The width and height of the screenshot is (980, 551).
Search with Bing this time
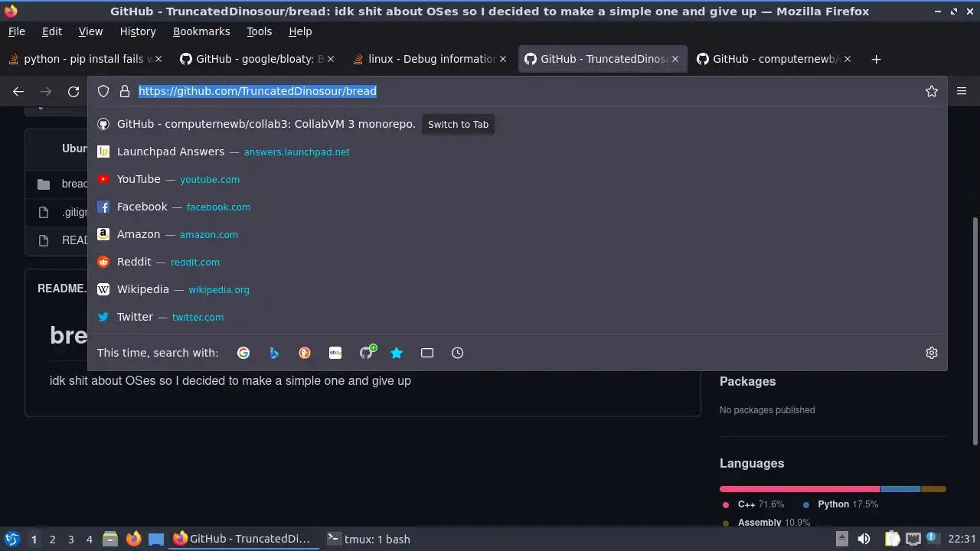click(274, 353)
